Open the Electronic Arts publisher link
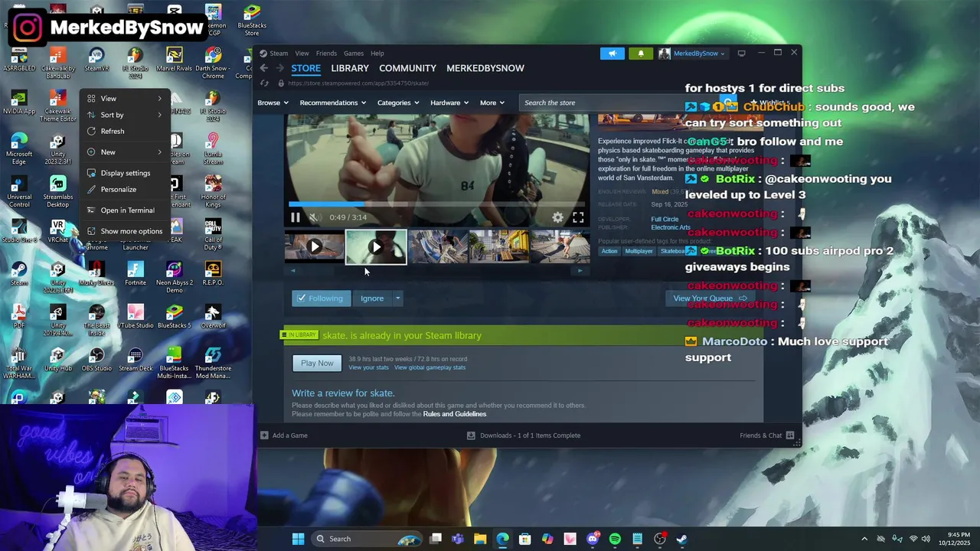This screenshot has width=980, height=551. point(671,227)
